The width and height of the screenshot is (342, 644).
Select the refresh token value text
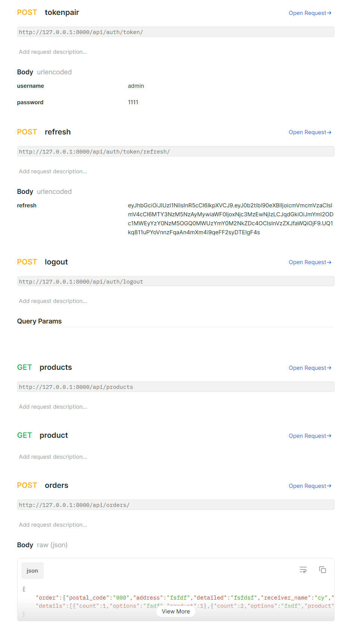(x=231, y=219)
